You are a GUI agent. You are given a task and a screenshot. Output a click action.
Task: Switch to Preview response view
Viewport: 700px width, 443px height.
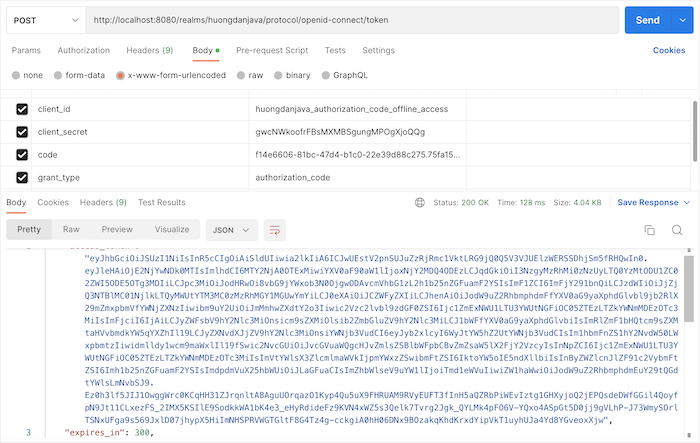click(117, 230)
